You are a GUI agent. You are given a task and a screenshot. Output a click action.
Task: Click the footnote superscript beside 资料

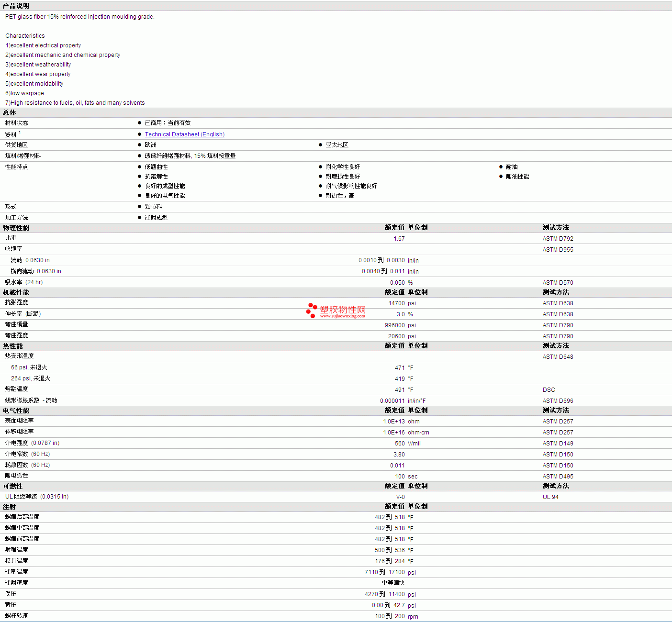pos(20,133)
